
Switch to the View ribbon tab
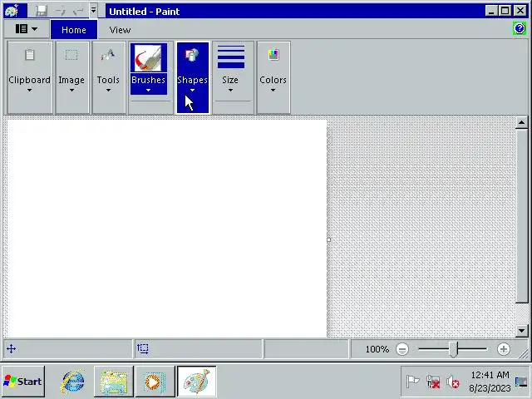click(x=120, y=30)
